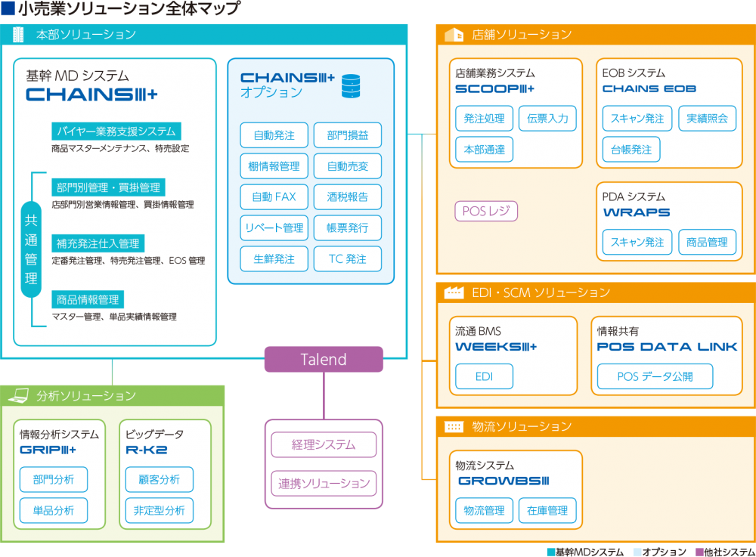
Task: Click the POS DATA LINK logo
Action: 668,346
